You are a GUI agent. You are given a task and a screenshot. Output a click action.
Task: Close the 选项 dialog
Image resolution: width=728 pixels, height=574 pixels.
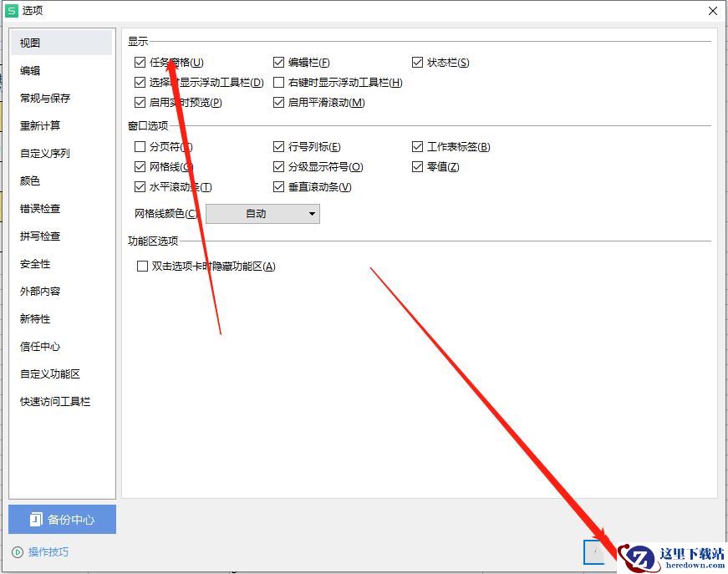[x=713, y=11]
